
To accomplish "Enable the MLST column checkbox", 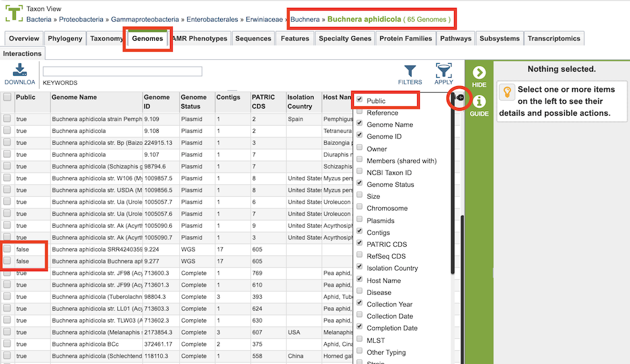I will click(360, 339).
